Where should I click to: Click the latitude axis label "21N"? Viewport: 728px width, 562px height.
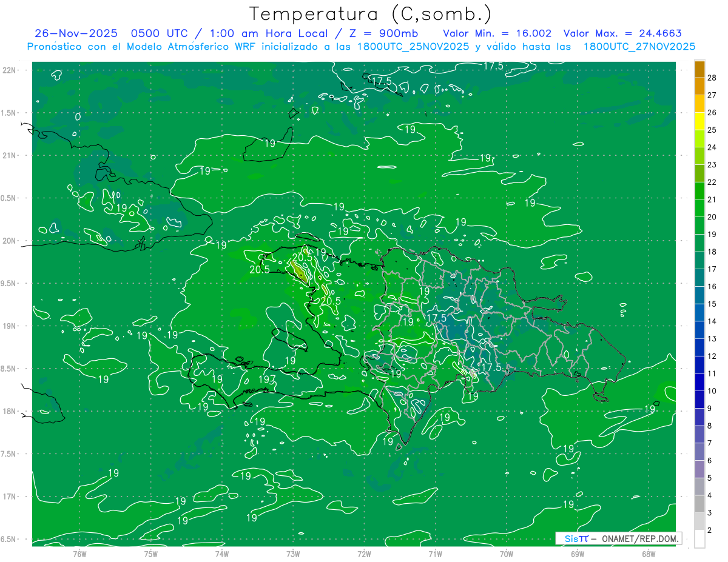pyautogui.click(x=10, y=155)
